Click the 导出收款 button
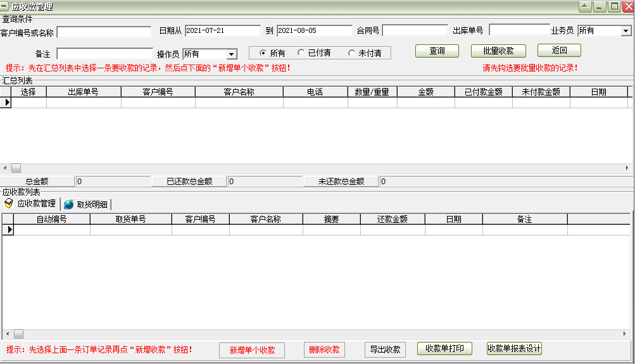The image size is (635, 364). click(x=385, y=350)
